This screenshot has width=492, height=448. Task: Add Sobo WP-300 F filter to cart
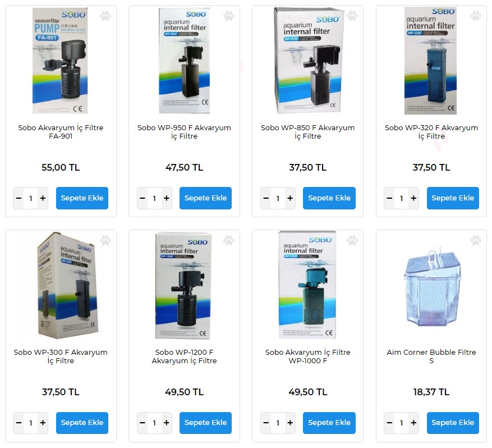pos(82,423)
